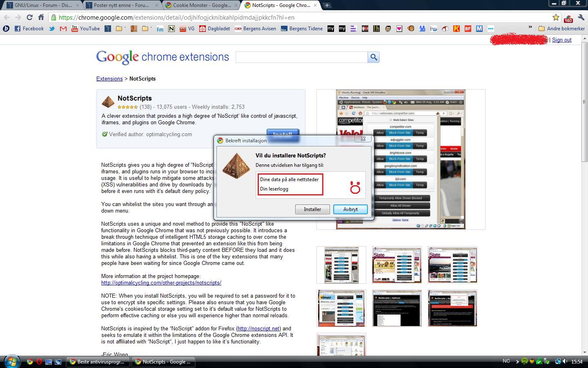Image resolution: width=588 pixels, height=368 pixels.
Task: Open the monkey face bookmark icon
Action: click(411, 29)
